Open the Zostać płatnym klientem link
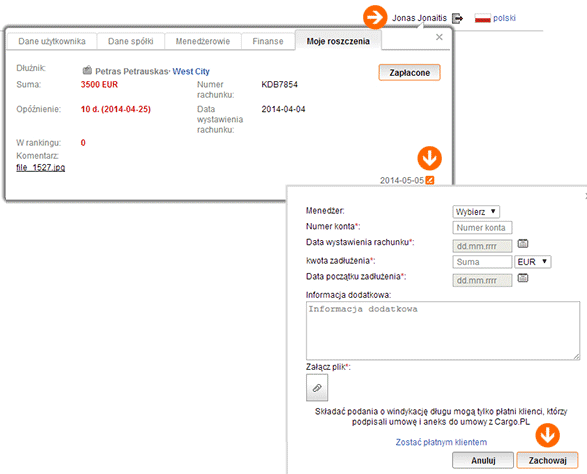587x474 pixels. (441, 442)
